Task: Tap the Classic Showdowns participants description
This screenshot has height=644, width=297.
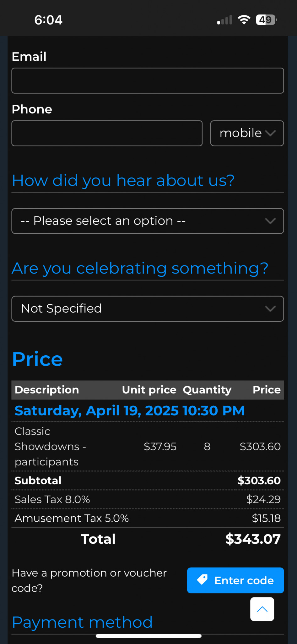Action: pyautogui.click(x=50, y=447)
